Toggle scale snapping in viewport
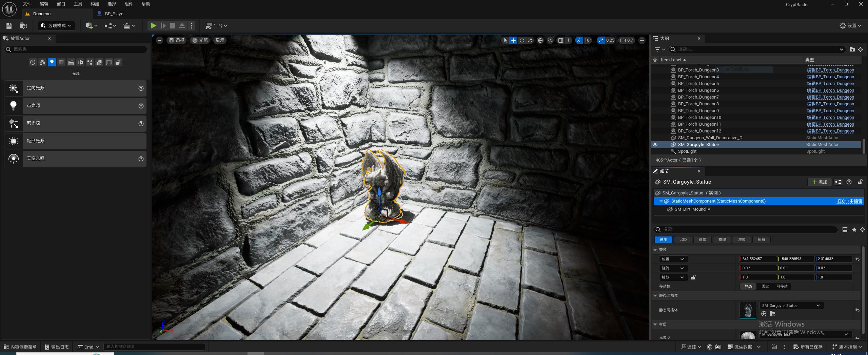Image resolution: width=868 pixels, height=355 pixels. tap(601, 40)
